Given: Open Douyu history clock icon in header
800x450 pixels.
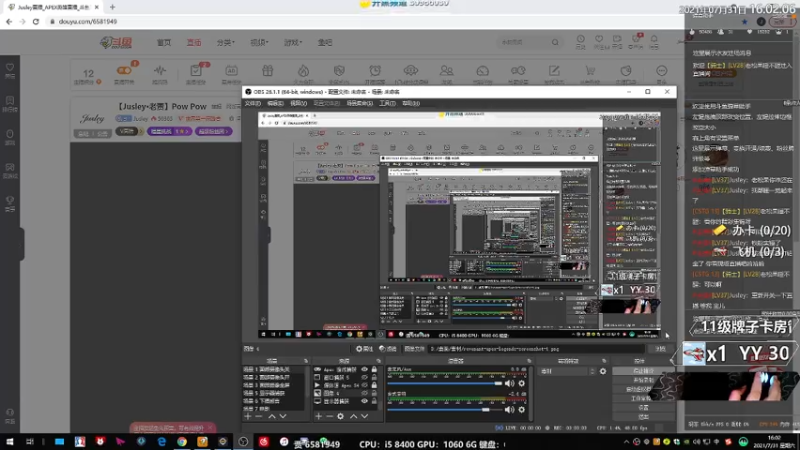Looking at the screenshot, I should coord(581,41).
